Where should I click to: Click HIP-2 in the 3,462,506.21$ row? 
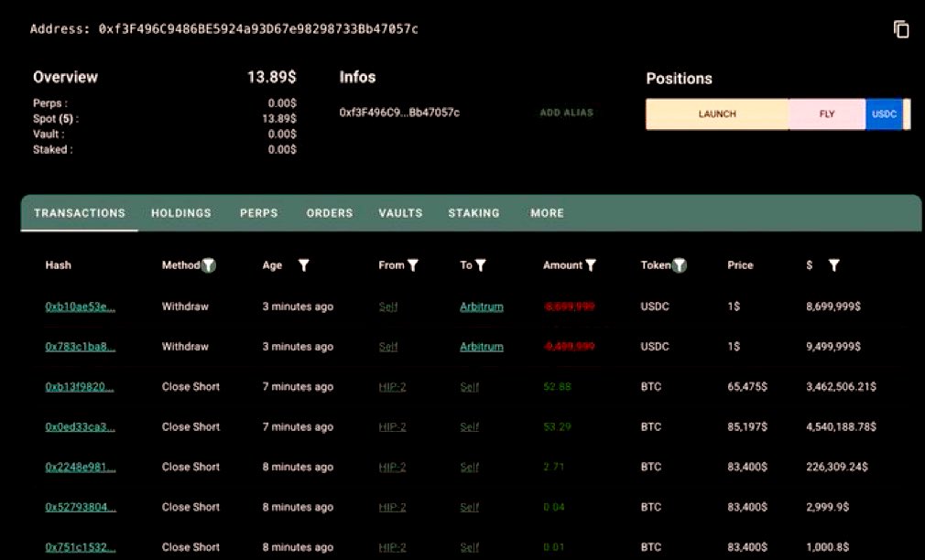(x=392, y=387)
